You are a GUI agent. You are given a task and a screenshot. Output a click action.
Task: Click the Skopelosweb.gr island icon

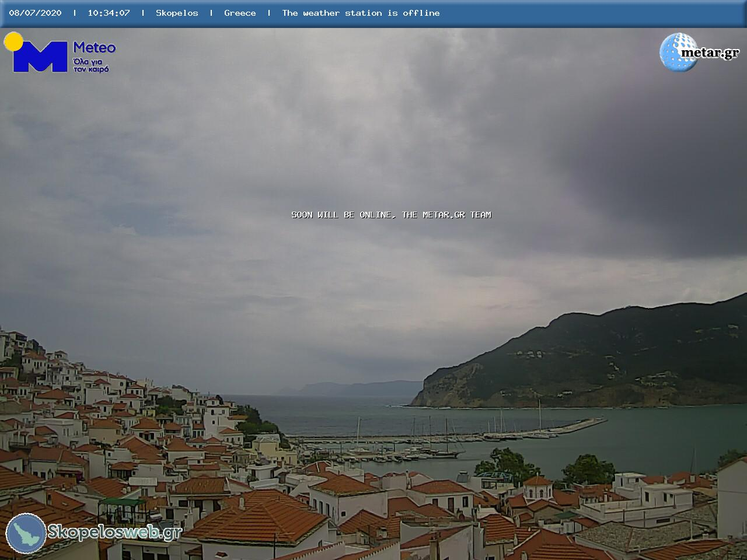click(x=26, y=533)
